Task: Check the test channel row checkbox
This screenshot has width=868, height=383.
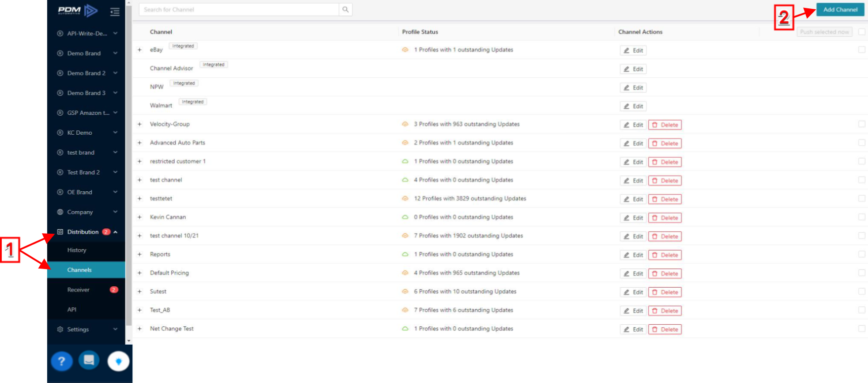Action: pyautogui.click(x=861, y=180)
